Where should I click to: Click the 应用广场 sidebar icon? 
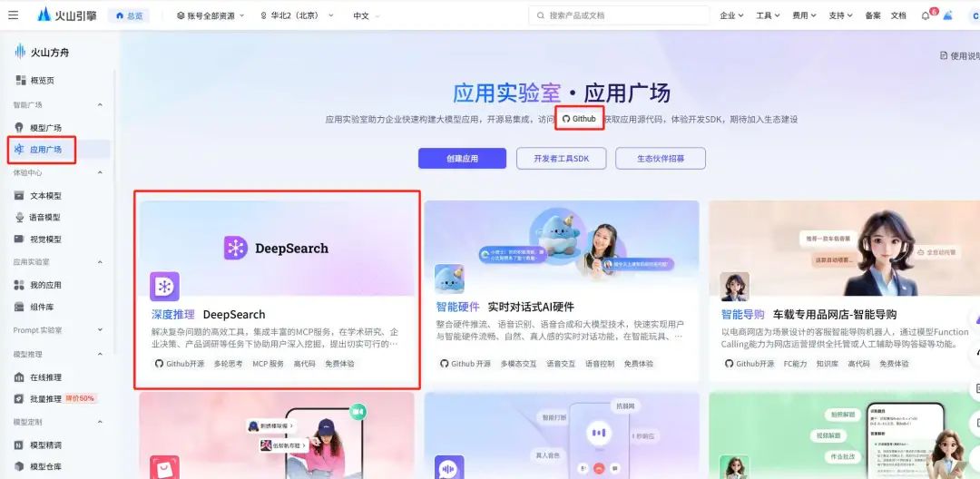[19, 150]
